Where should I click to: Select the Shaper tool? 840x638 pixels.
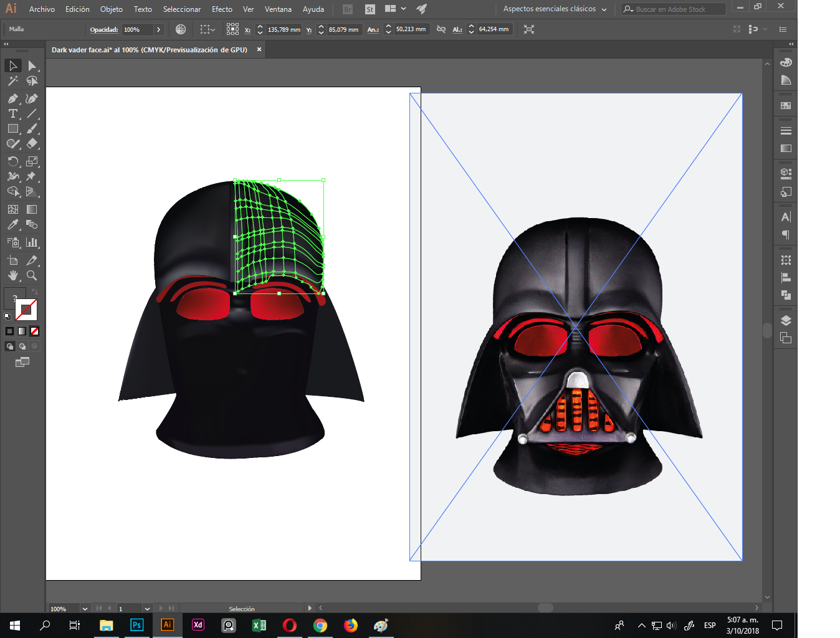pyautogui.click(x=12, y=143)
